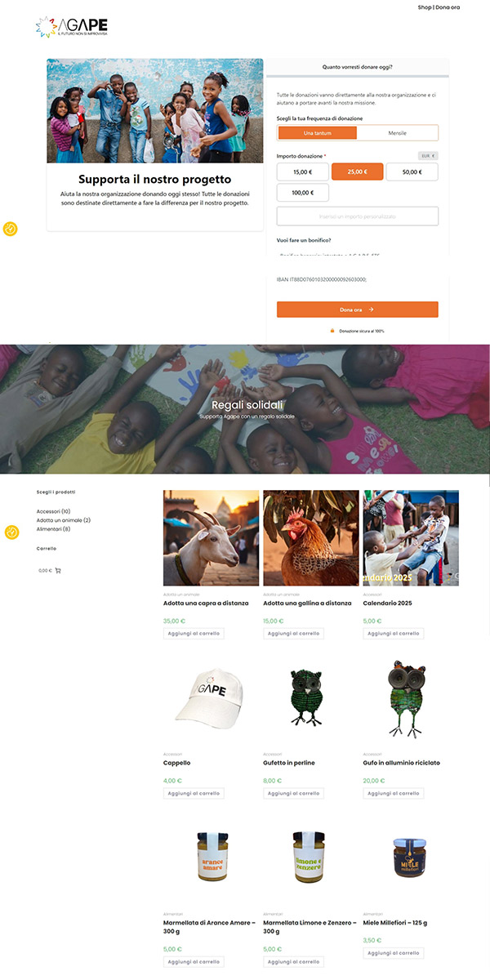Open the hen adoption product image

tap(311, 537)
